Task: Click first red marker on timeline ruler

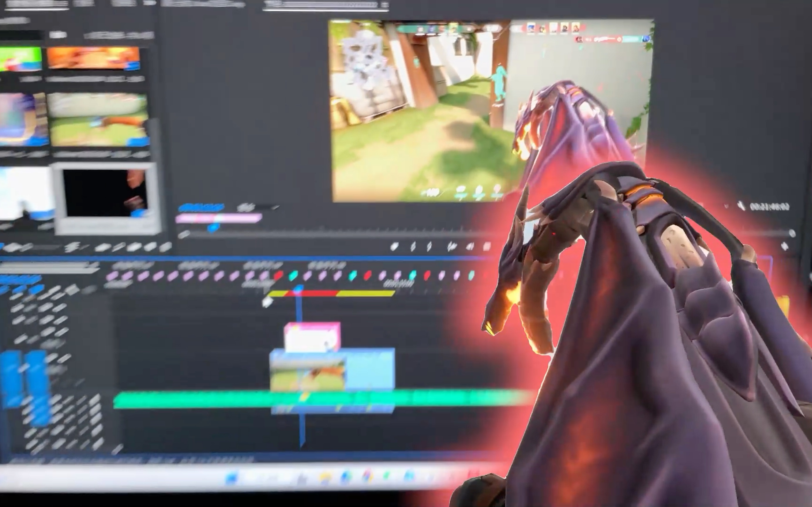Action: [278, 276]
